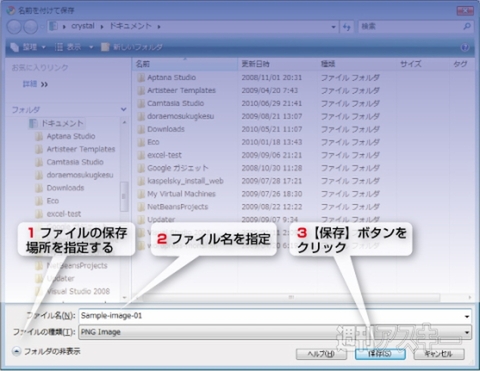The image size is (480, 371).
Task: Click the Eco folder icon in file list
Action: [x=141, y=142]
